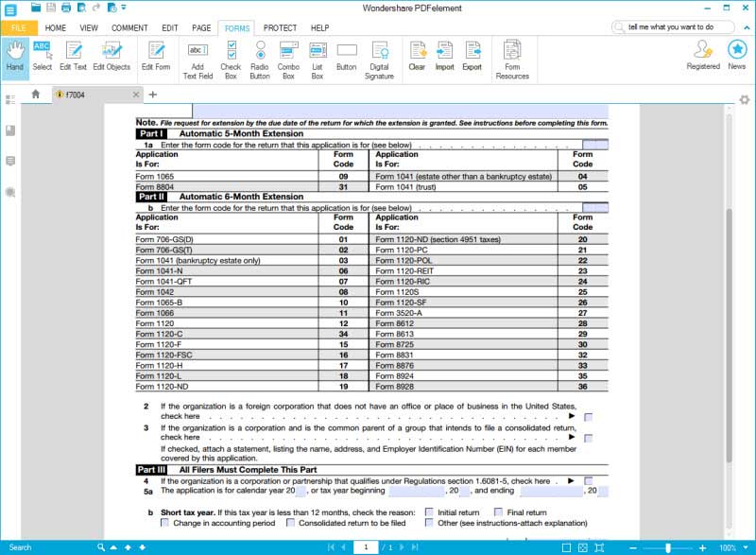Adjust the zoom slider handle
756x555 pixels.
668,547
